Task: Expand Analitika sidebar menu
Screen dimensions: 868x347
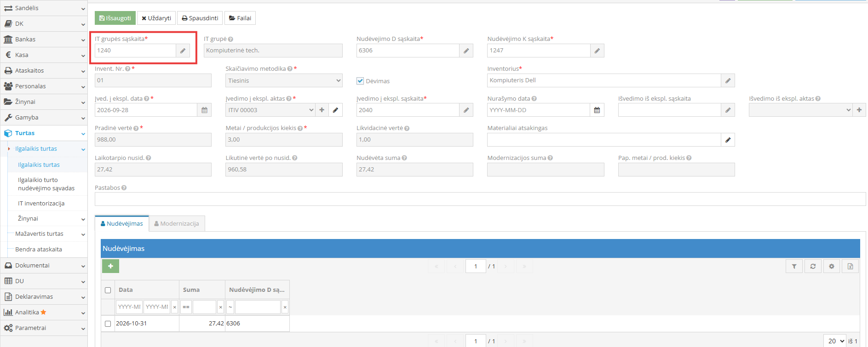Action: tap(44, 312)
